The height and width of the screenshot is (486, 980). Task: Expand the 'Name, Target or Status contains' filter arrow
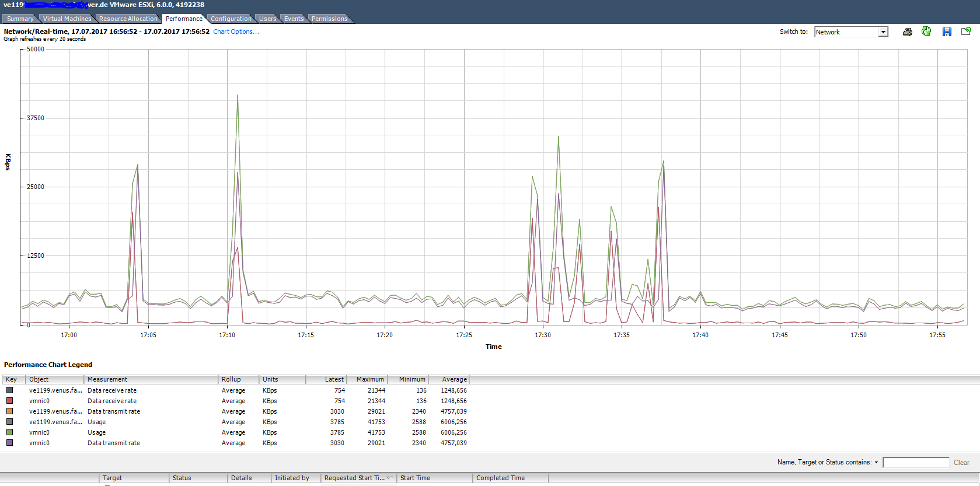coord(876,463)
